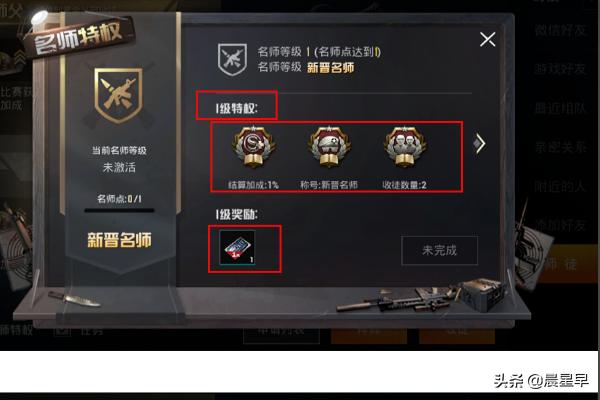Tap the 未激活 current level status
The image size is (600, 400).
point(119,167)
